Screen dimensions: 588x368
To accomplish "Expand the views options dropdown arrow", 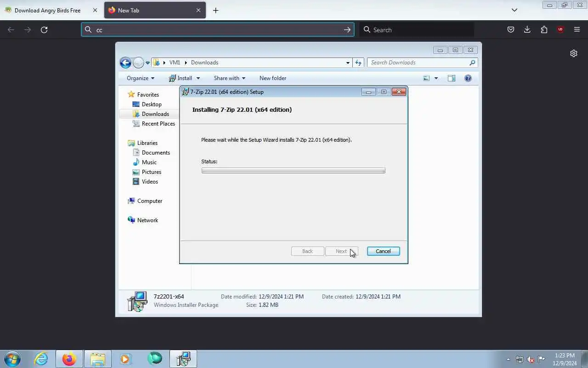I will [x=436, y=78].
